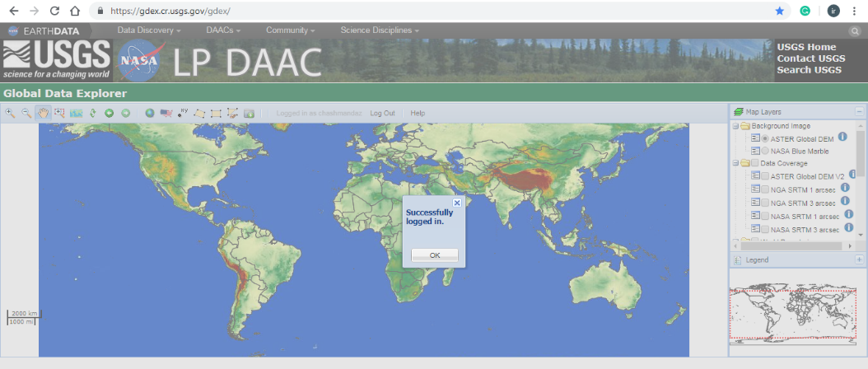Click the green next extent arrow
The height and width of the screenshot is (369, 868).
click(125, 113)
